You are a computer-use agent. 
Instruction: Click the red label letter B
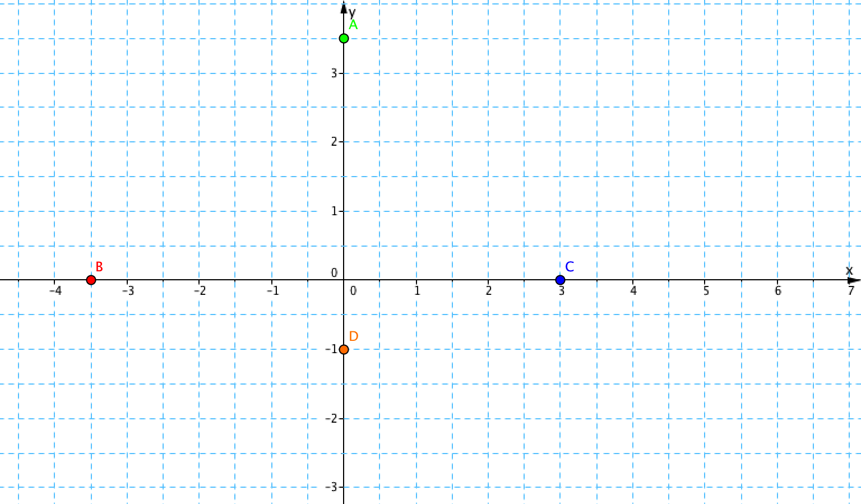click(99, 267)
